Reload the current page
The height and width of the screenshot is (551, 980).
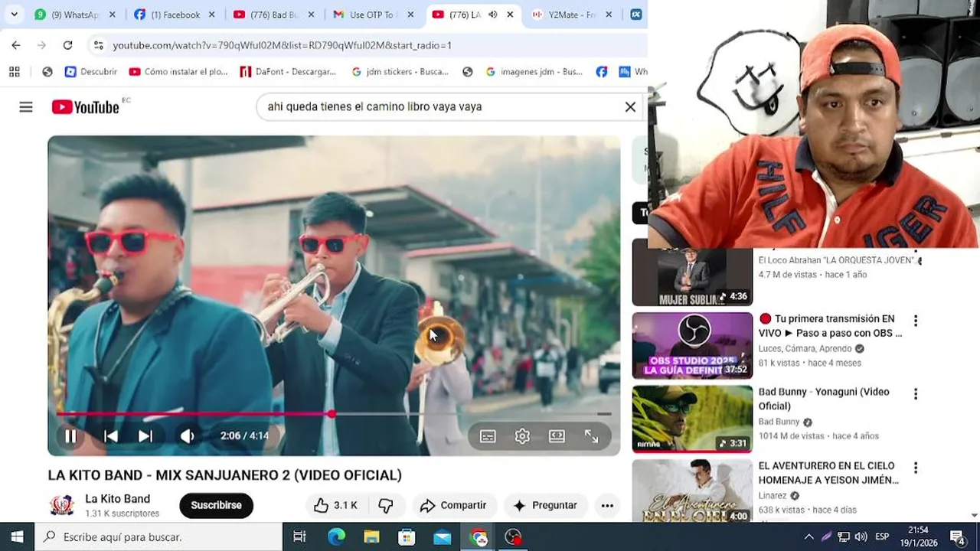pos(67,45)
